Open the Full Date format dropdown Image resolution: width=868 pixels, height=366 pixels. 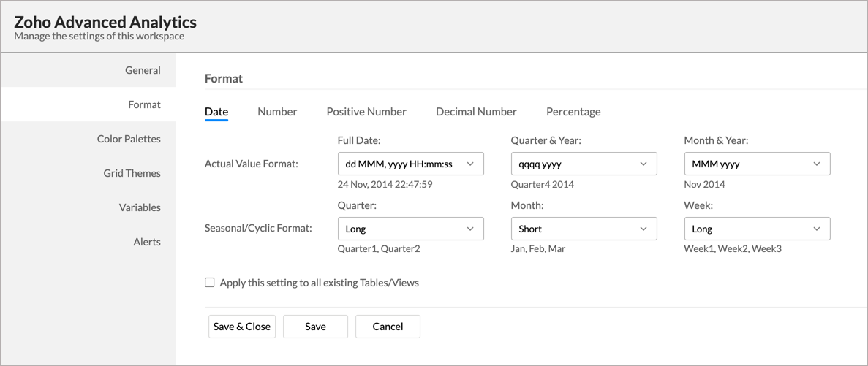[x=410, y=164]
